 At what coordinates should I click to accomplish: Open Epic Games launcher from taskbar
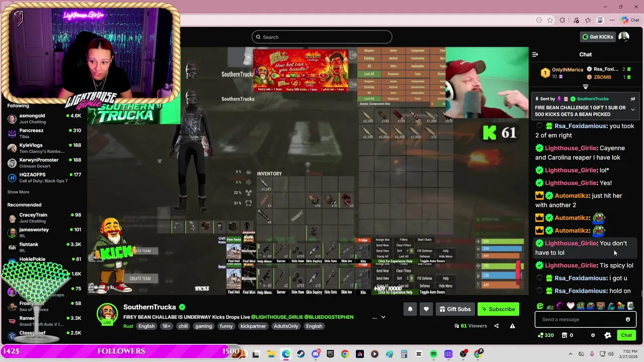[331, 354]
